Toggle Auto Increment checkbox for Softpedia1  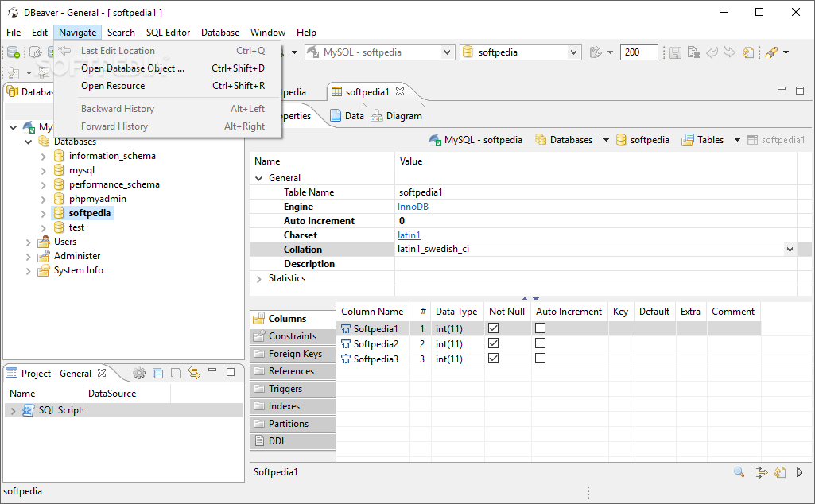(x=540, y=328)
